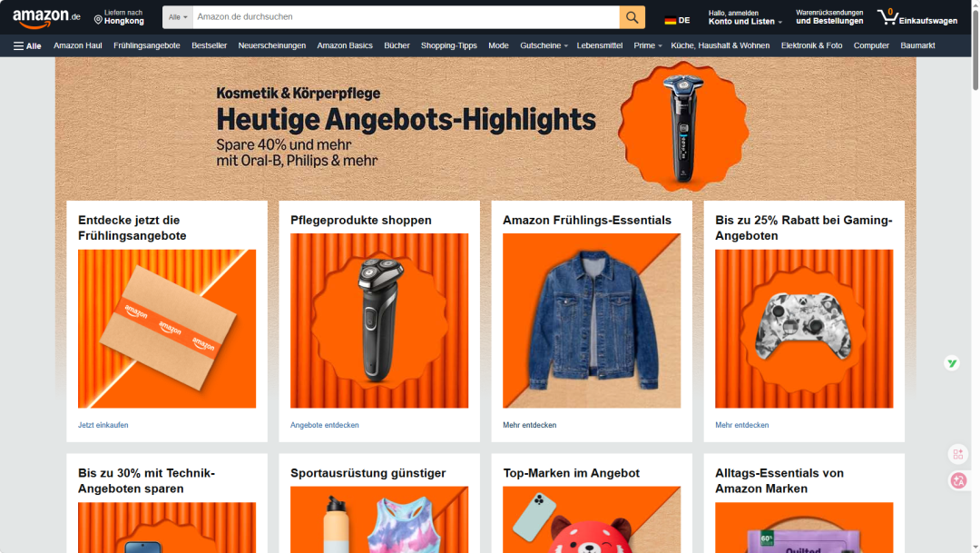Screen dimensions: 980x553
Task: Open the Alle hamburger menu
Action: click(27, 45)
